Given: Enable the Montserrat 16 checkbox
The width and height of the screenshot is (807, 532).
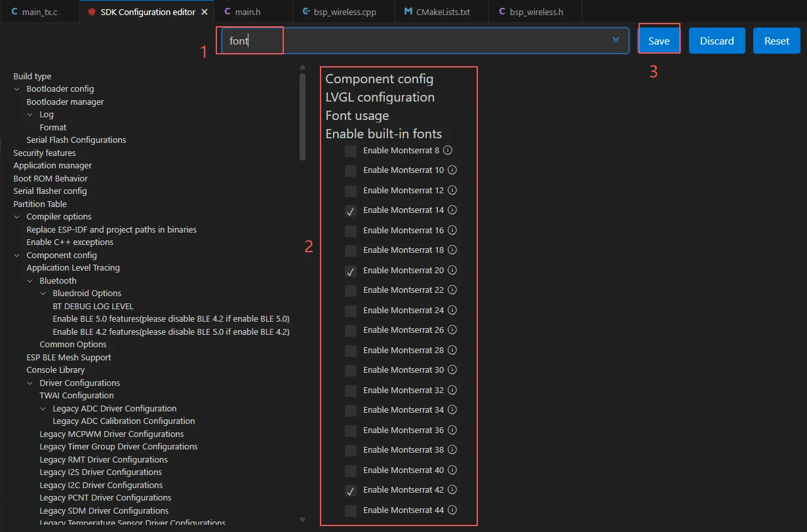Looking at the screenshot, I should point(351,231).
